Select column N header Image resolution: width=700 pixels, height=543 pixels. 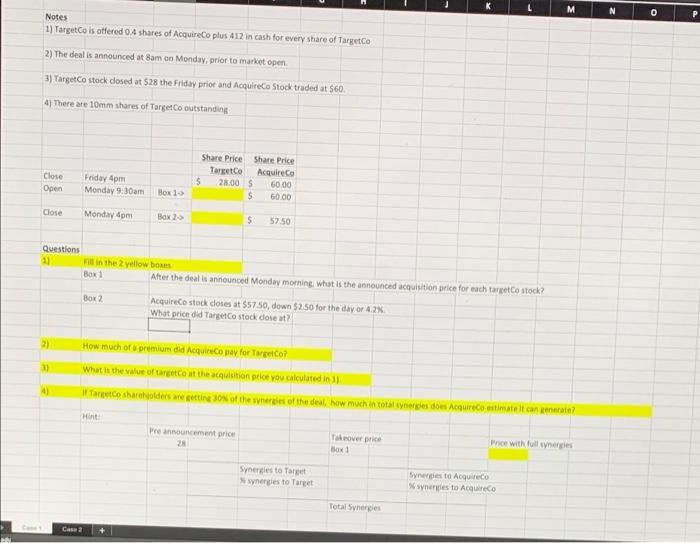612,11
